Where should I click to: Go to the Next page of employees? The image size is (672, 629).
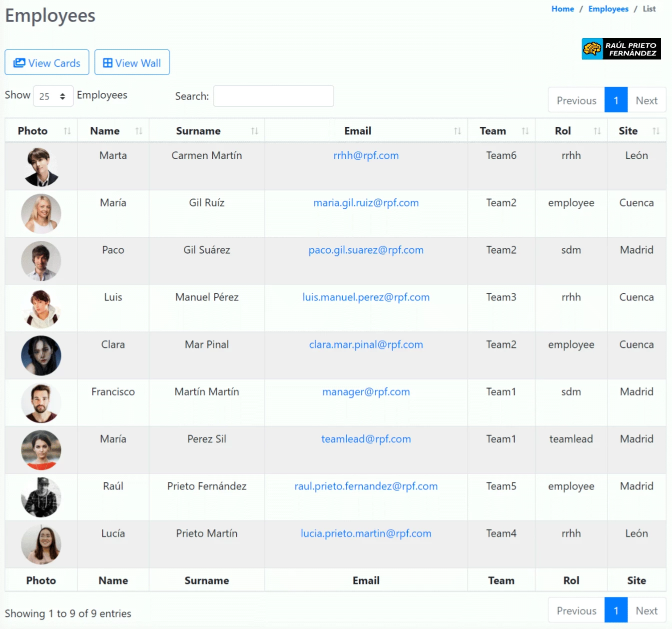click(647, 100)
